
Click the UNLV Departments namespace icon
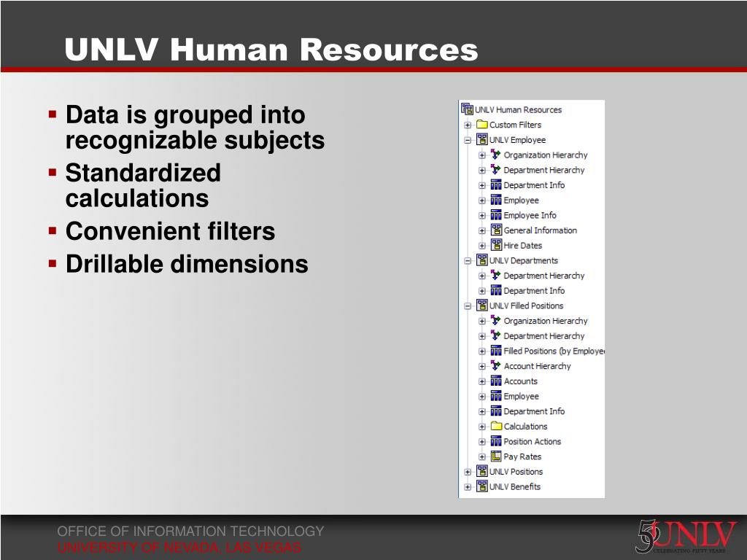(x=482, y=260)
